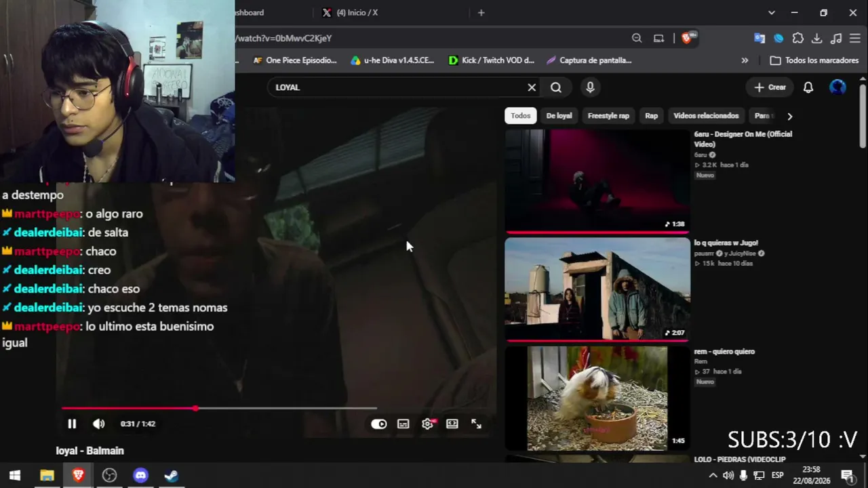This screenshot has width=868, height=488.
Task: Click the install app icon in address bar
Action: point(658,39)
